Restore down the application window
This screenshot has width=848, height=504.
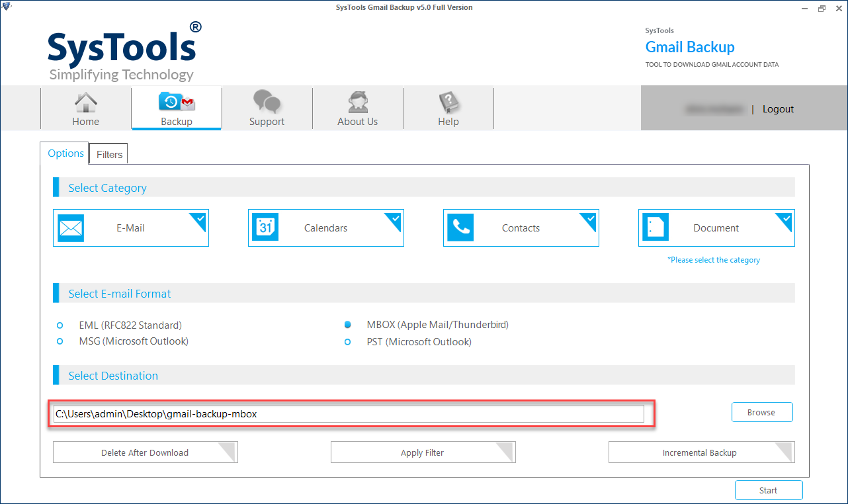pyautogui.click(x=821, y=8)
